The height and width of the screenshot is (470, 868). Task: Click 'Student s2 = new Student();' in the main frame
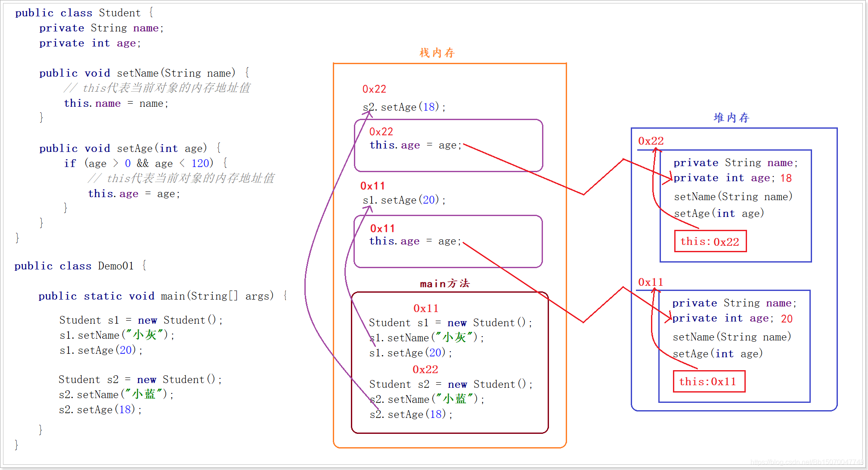pos(451,384)
